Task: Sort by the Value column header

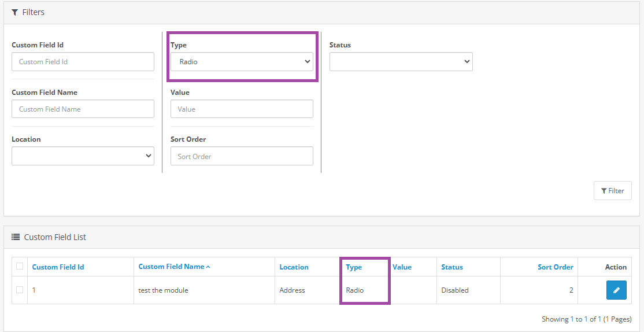Action: click(x=402, y=267)
